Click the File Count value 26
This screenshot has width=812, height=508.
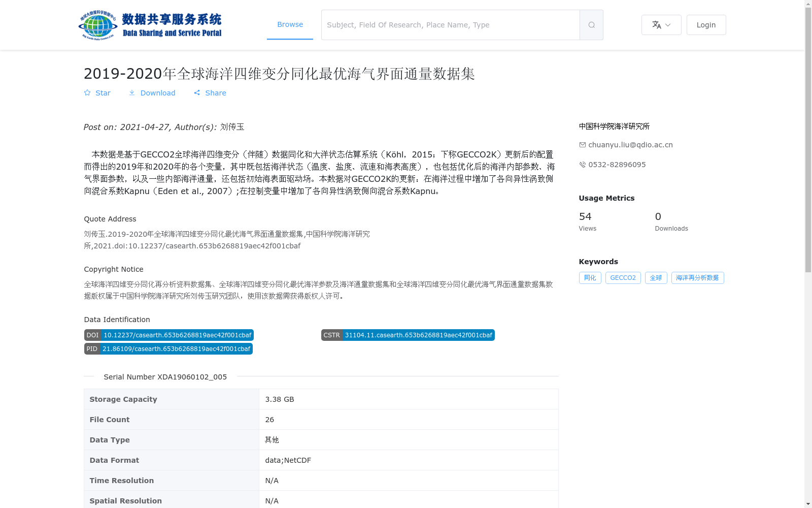[269, 420]
